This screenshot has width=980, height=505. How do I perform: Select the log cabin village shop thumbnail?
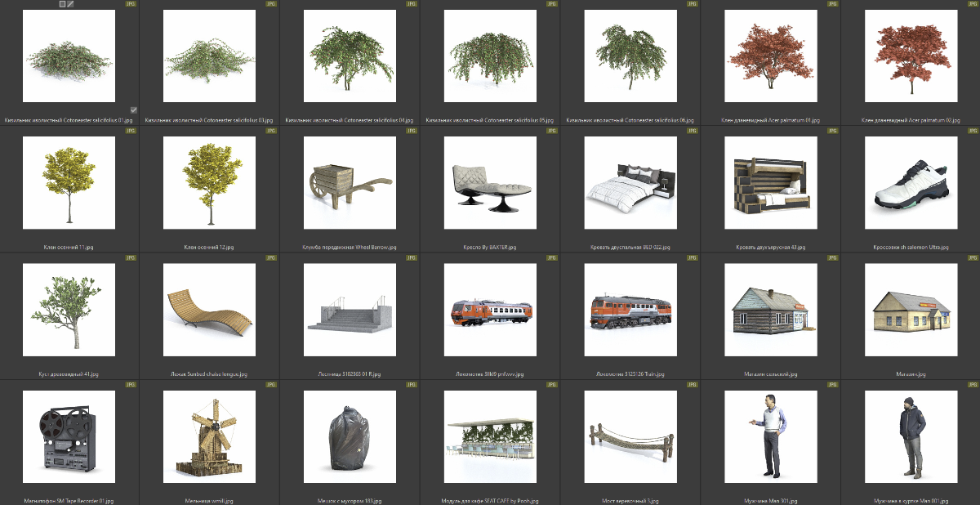770,310
